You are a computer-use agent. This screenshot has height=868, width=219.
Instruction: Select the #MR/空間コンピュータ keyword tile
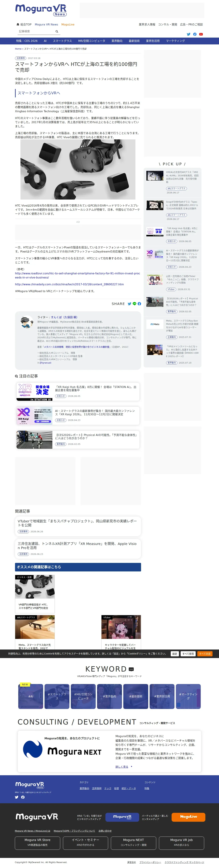[83, 696]
